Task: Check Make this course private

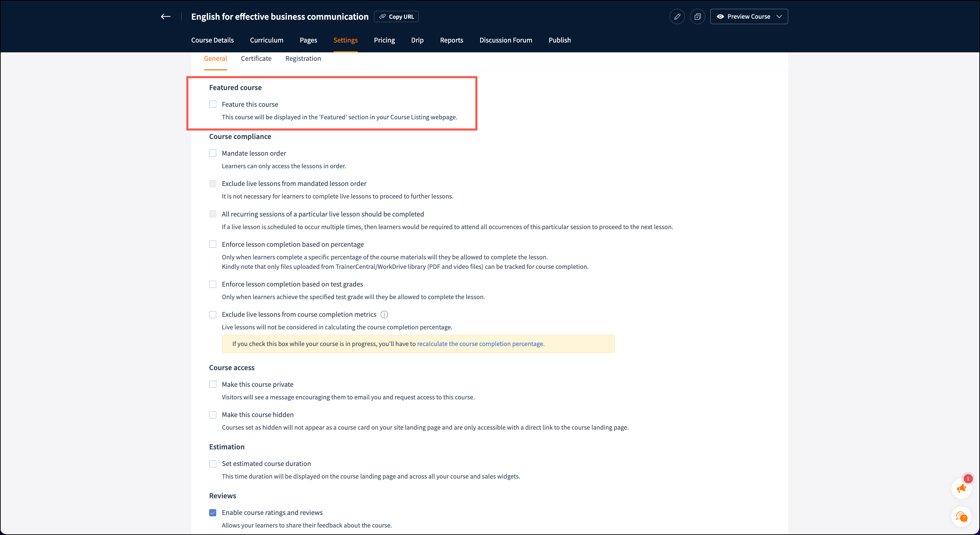Action: 213,384
